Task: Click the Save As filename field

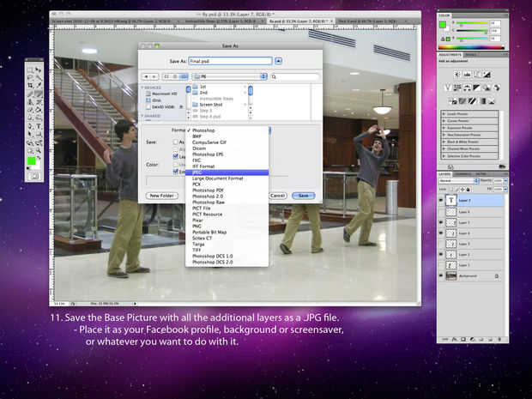Action: point(229,61)
